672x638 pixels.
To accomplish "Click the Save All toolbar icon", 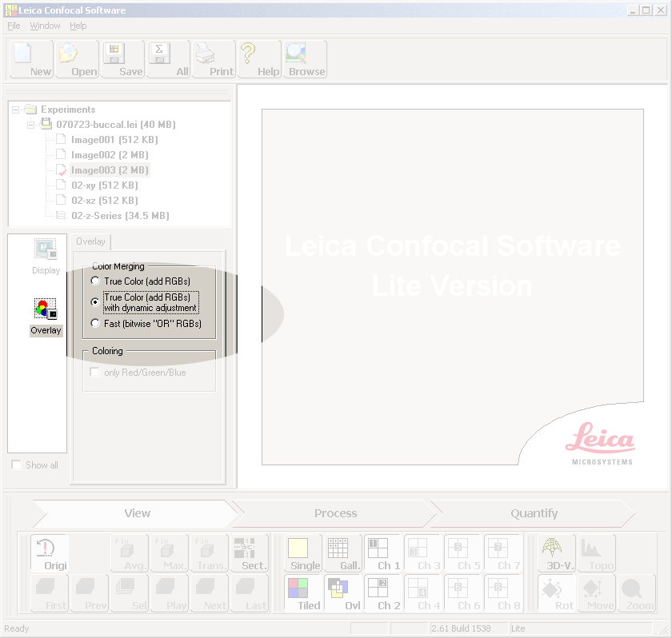I will coord(169,59).
